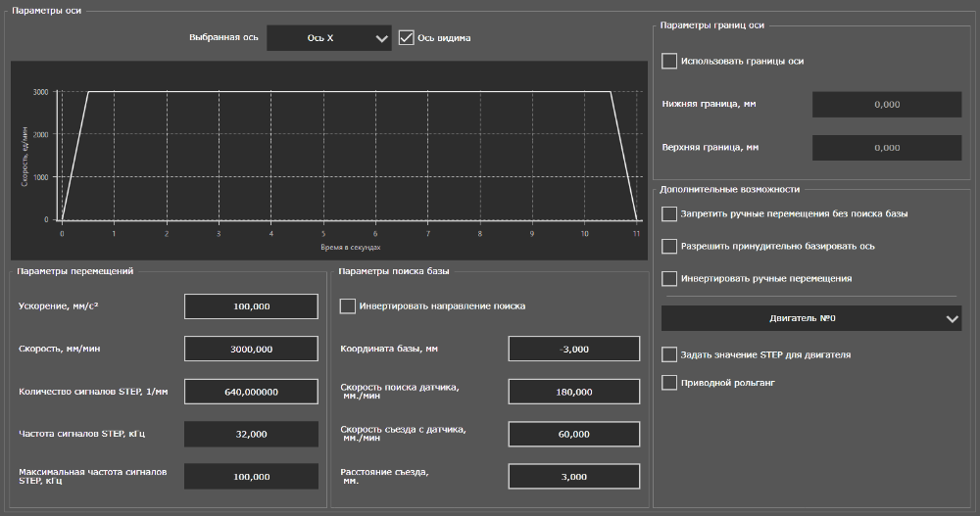Click the 'Скорость съезда с датчика' field

click(x=573, y=434)
